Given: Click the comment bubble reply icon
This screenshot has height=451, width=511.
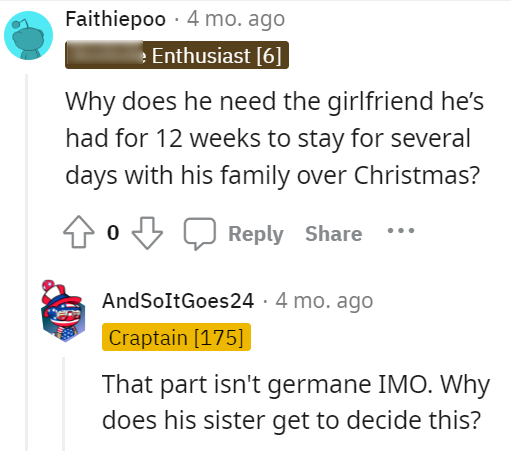Looking at the screenshot, I should coord(200,233).
